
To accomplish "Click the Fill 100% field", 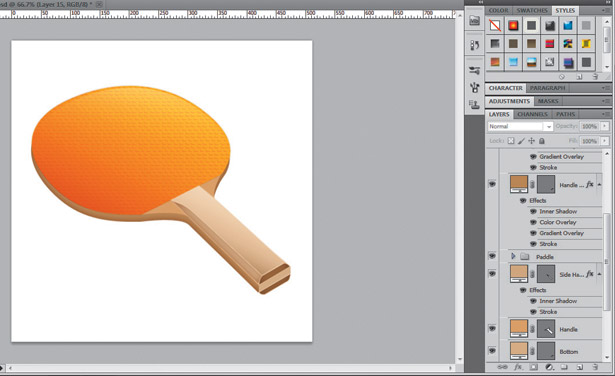I will point(589,141).
